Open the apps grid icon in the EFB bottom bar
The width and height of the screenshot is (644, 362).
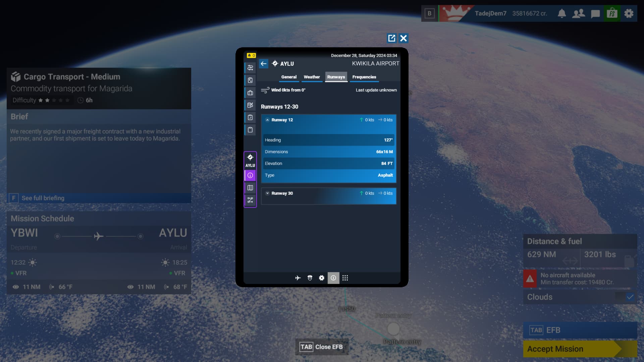pyautogui.click(x=345, y=278)
